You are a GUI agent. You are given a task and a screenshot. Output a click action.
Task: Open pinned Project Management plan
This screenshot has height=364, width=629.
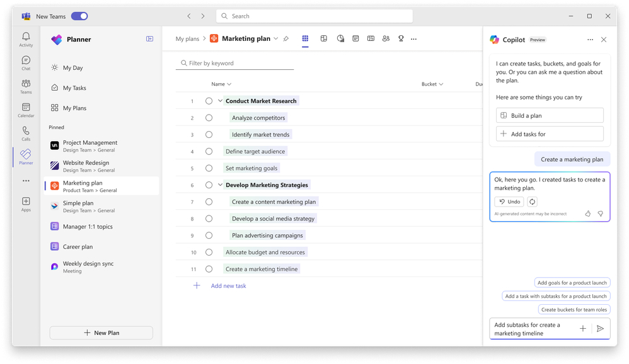(101, 146)
